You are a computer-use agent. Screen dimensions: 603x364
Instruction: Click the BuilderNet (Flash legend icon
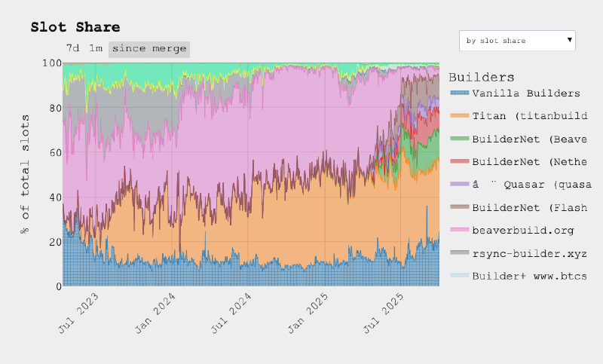458,207
